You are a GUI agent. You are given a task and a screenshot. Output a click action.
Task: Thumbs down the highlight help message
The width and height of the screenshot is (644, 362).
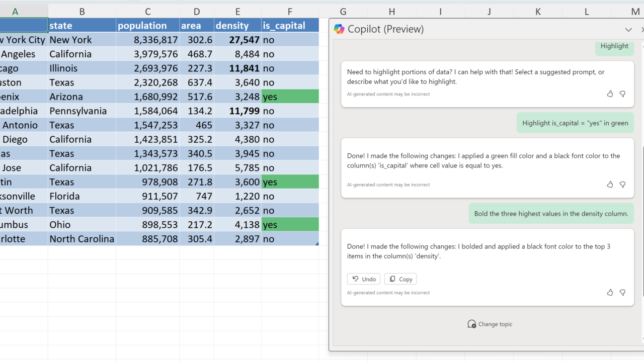(x=622, y=94)
